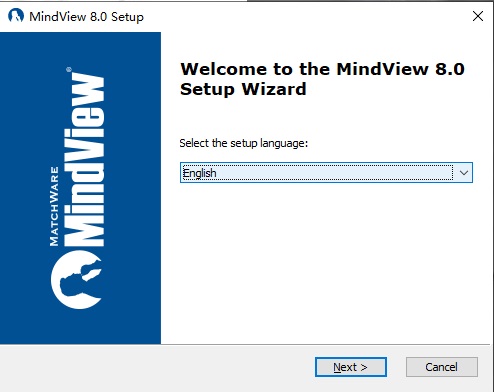The width and height of the screenshot is (494, 392).
Task: Click the MatchWare MindView logo banner
Action: tap(80, 188)
